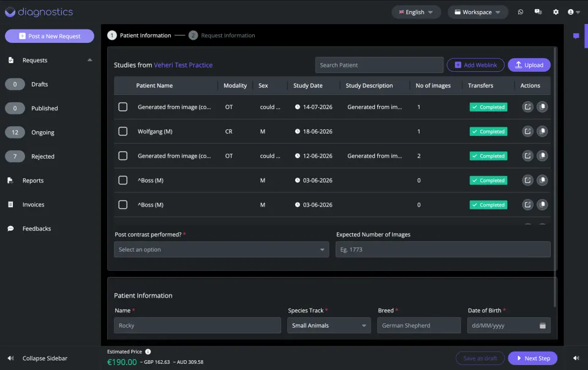This screenshot has width=588, height=370.
Task: Click the patient Name field
Action: coord(197,325)
